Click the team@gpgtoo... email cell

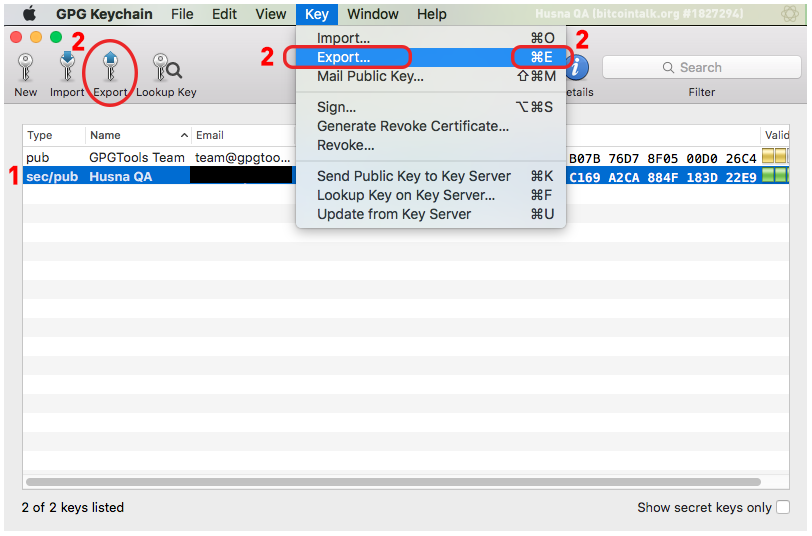click(x=242, y=157)
